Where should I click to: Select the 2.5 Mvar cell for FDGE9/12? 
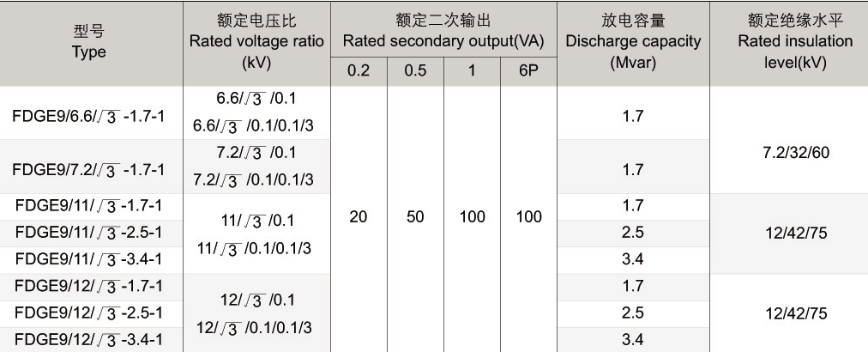click(x=633, y=313)
